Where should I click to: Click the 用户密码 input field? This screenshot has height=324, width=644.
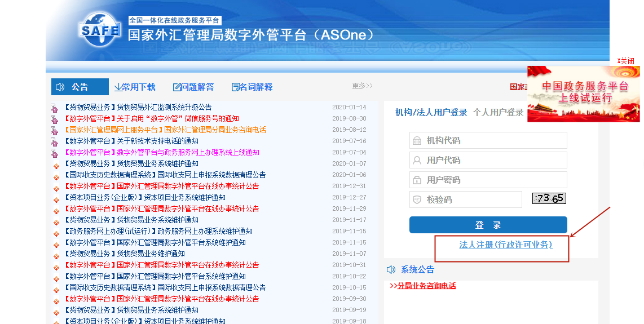click(488, 180)
